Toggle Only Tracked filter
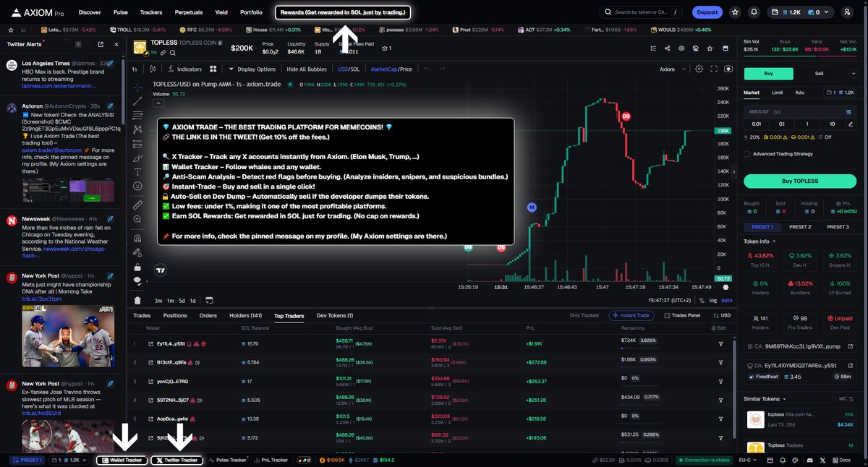The image size is (868, 467). (585, 316)
